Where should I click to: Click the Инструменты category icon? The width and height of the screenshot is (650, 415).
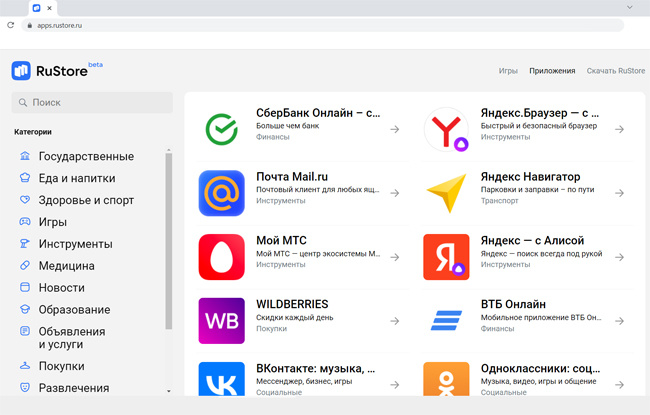click(25, 244)
